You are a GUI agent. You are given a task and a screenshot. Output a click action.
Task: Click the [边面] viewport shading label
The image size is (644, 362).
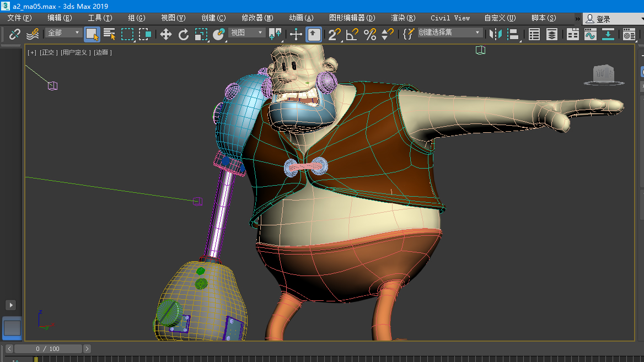point(103,53)
